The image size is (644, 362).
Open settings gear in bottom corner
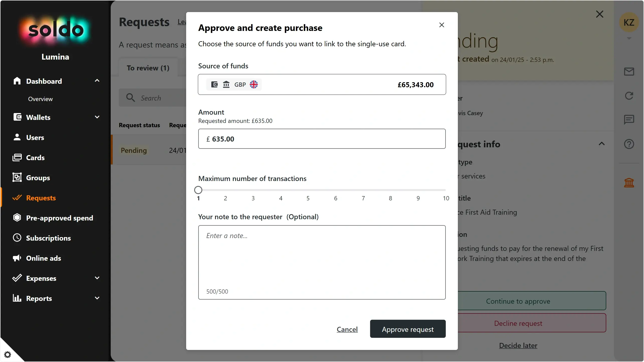click(x=8, y=355)
